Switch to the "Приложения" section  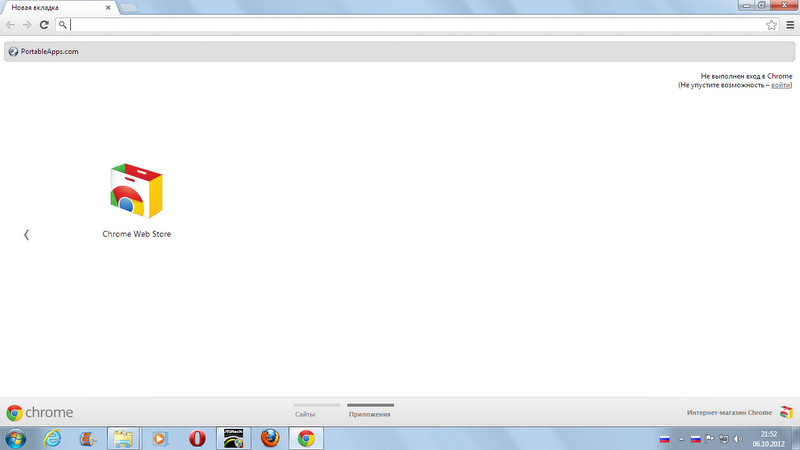click(370, 411)
